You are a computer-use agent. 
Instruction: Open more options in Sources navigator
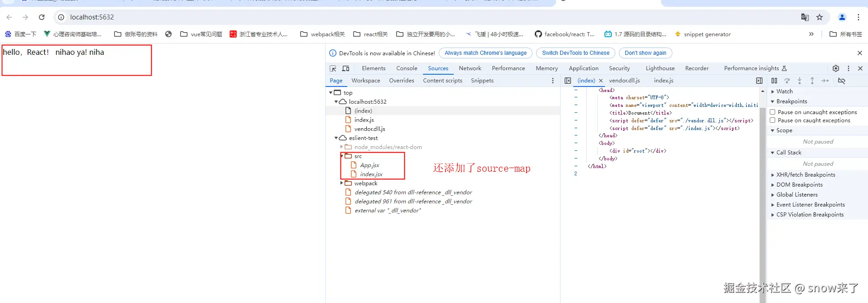click(x=553, y=81)
